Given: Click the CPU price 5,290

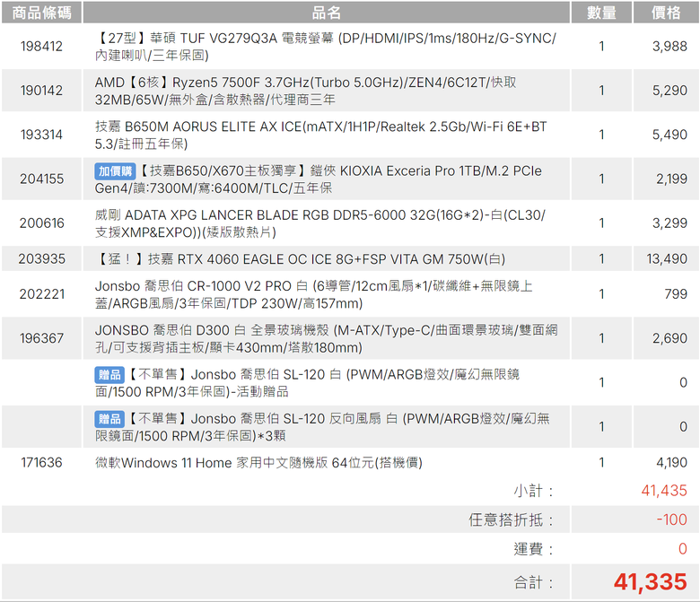Looking at the screenshot, I should [x=669, y=90].
